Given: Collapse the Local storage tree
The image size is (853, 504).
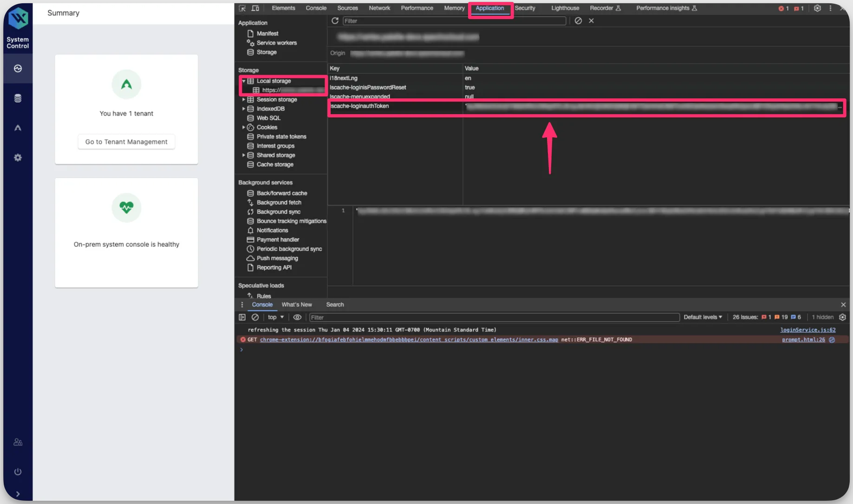Looking at the screenshot, I should point(244,81).
